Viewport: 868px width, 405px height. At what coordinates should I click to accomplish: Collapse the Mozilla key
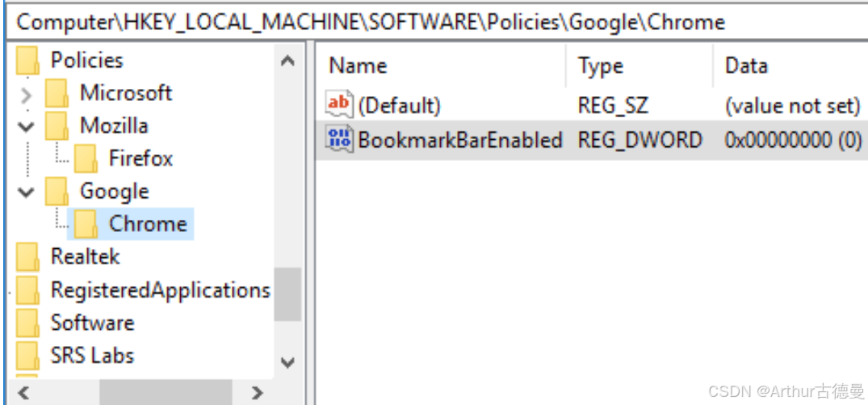coord(26,127)
